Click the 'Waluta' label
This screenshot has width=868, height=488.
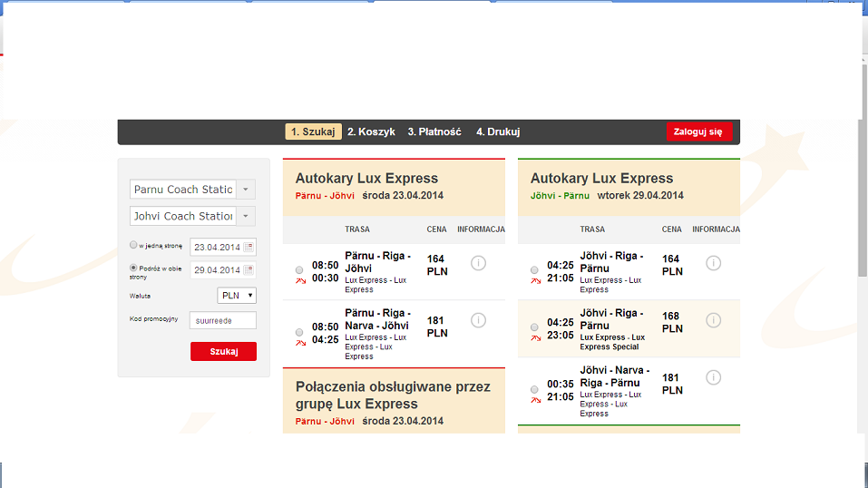pyautogui.click(x=140, y=296)
